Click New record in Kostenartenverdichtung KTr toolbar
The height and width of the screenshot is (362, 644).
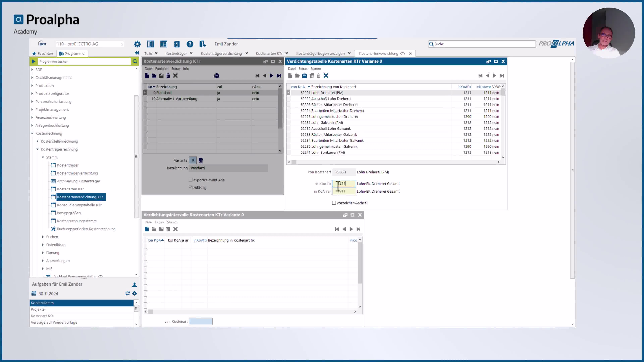pos(147,76)
